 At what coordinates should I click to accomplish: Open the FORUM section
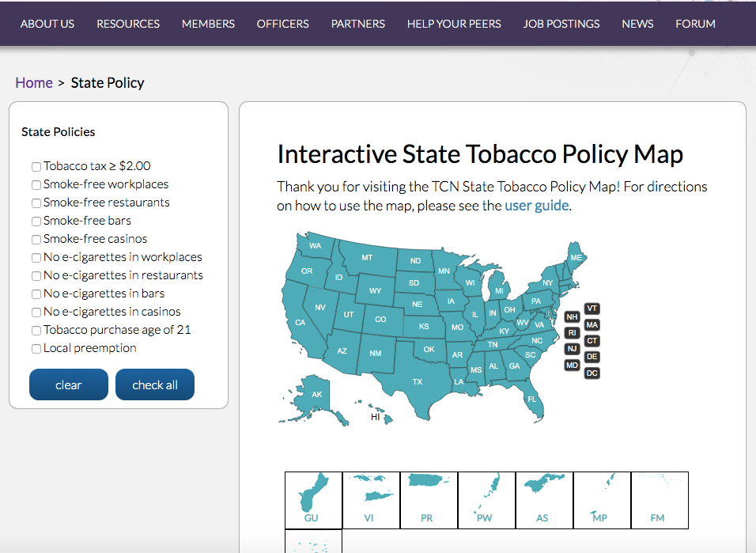click(695, 24)
